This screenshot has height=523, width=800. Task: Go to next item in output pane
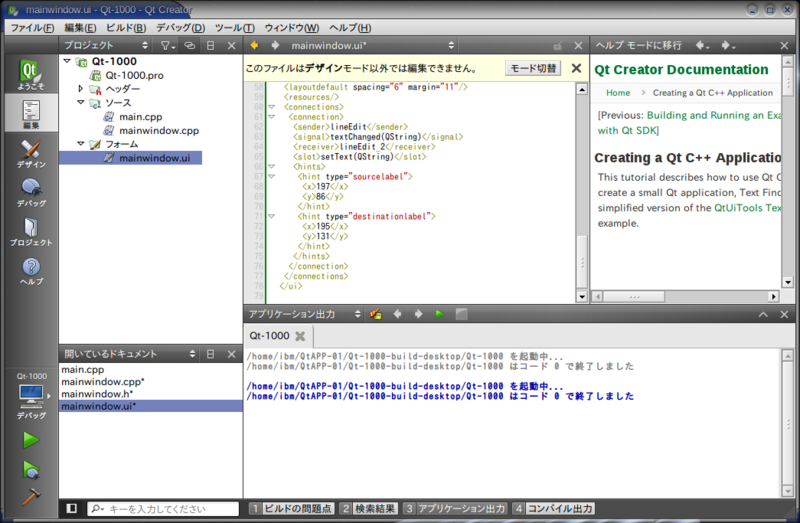[x=418, y=314]
